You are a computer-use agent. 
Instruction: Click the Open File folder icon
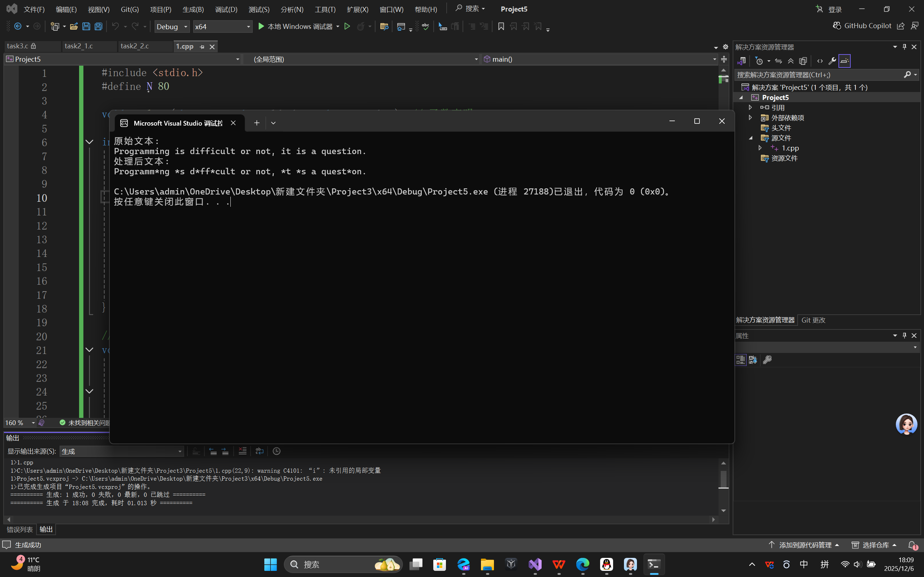tap(74, 26)
